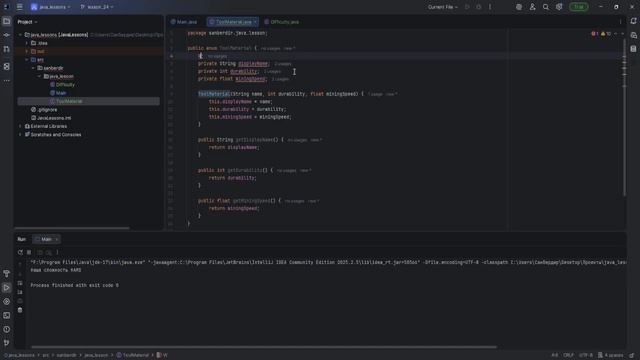Viewport: 640px width, 360px height.
Task: Open the Notifications panel bell icon
Action: click(x=633, y=21)
